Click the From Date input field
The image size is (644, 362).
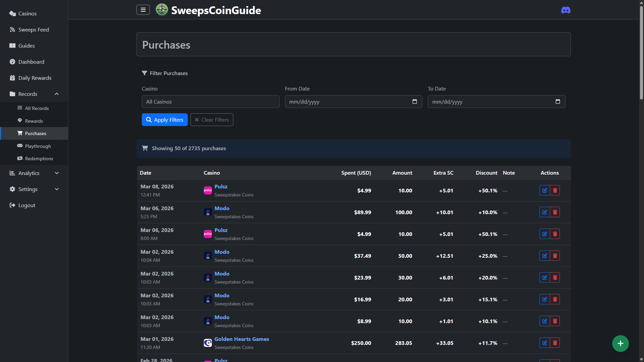click(x=353, y=102)
